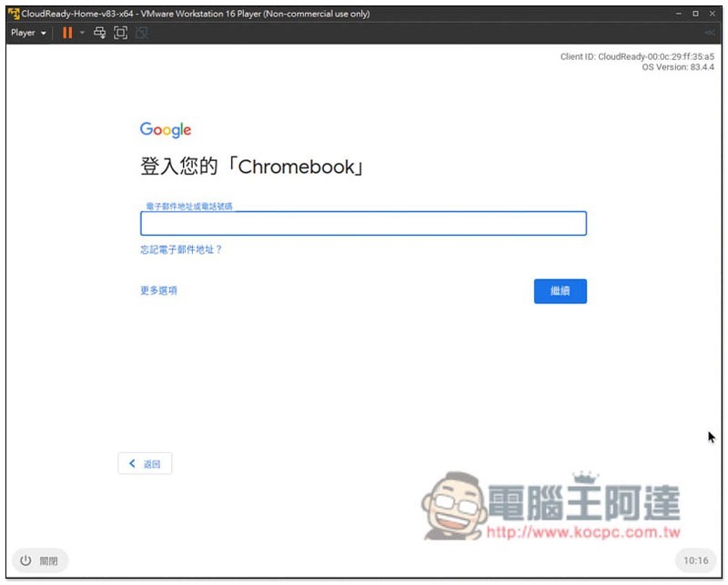Enter full screen mode for the VM
This screenshot has height=585, width=728.
point(120,33)
